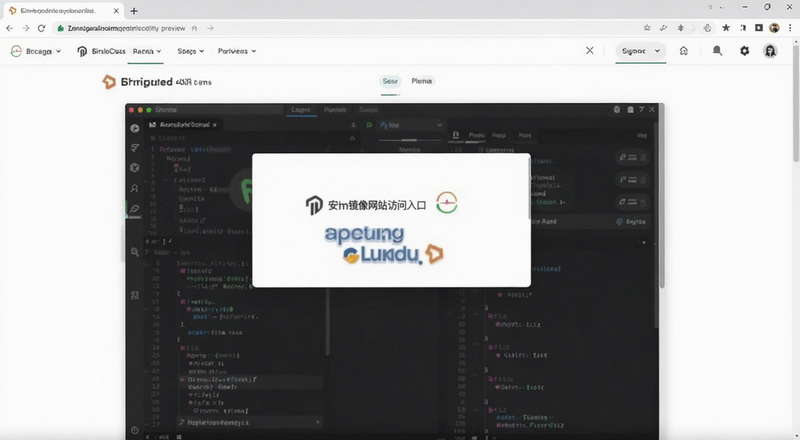Open the Signoc dropdown button
The width and height of the screenshot is (800, 440).
640,51
